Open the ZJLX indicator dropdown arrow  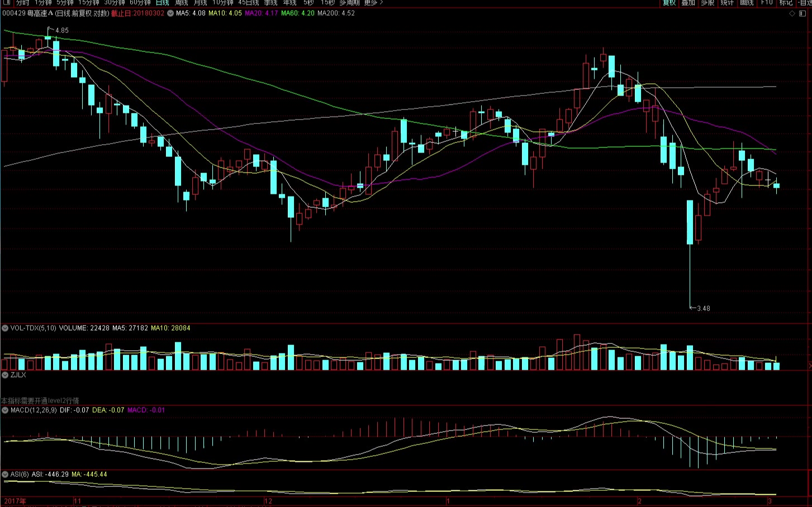click(x=5, y=375)
